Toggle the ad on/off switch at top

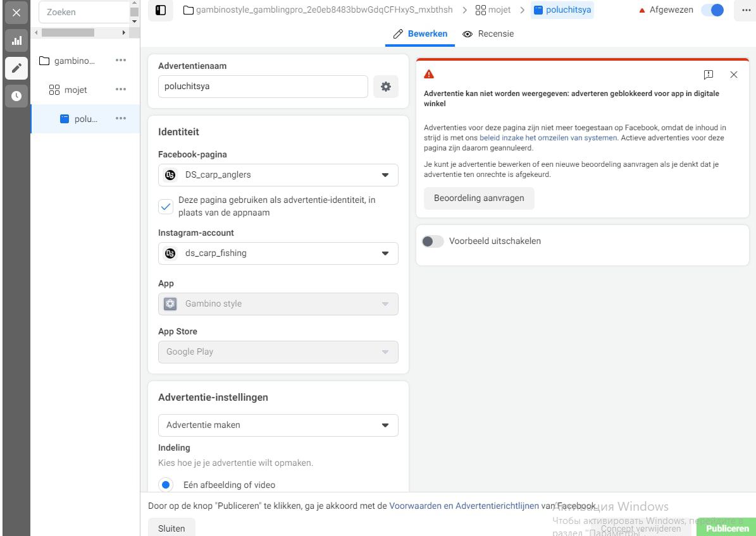click(712, 10)
